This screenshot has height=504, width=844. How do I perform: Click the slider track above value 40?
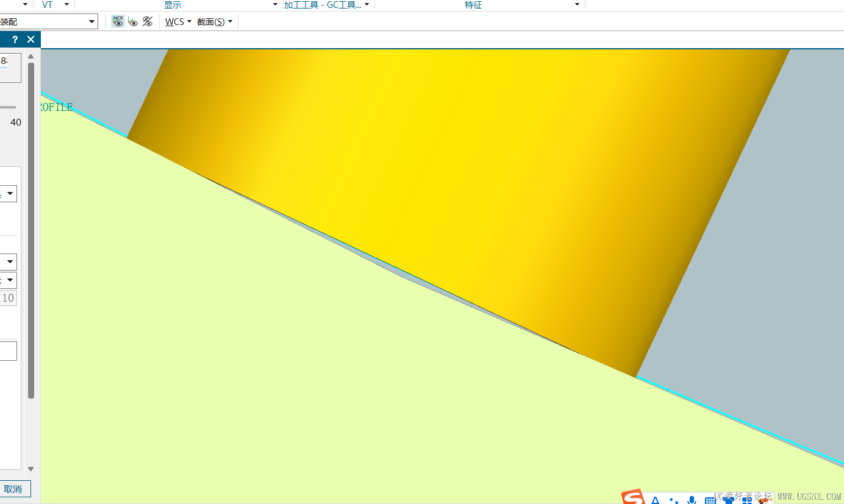[8, 107]
